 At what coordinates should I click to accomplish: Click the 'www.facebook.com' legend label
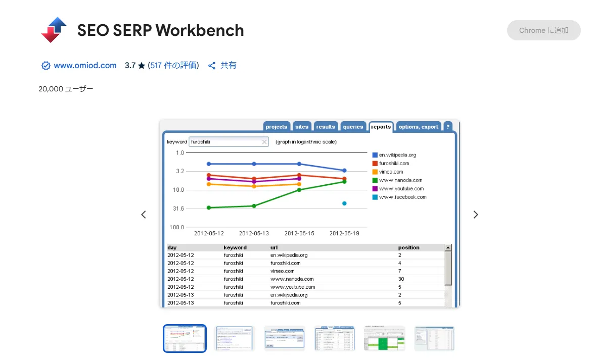[403, 197]
